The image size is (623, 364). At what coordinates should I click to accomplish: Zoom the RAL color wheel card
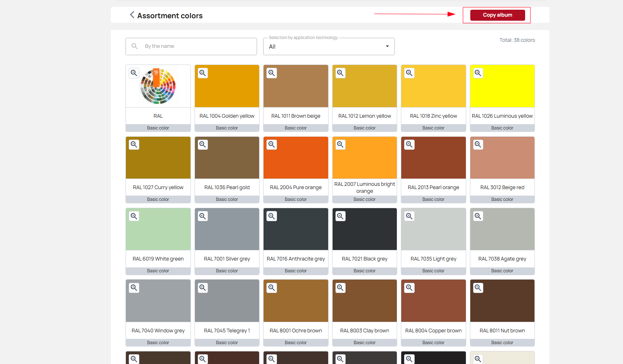tap(134, 73)
